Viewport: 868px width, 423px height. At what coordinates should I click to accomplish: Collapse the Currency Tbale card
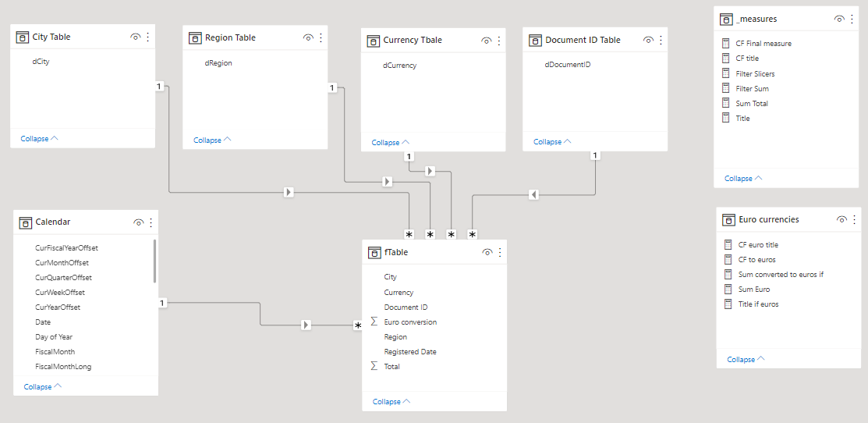390,142
